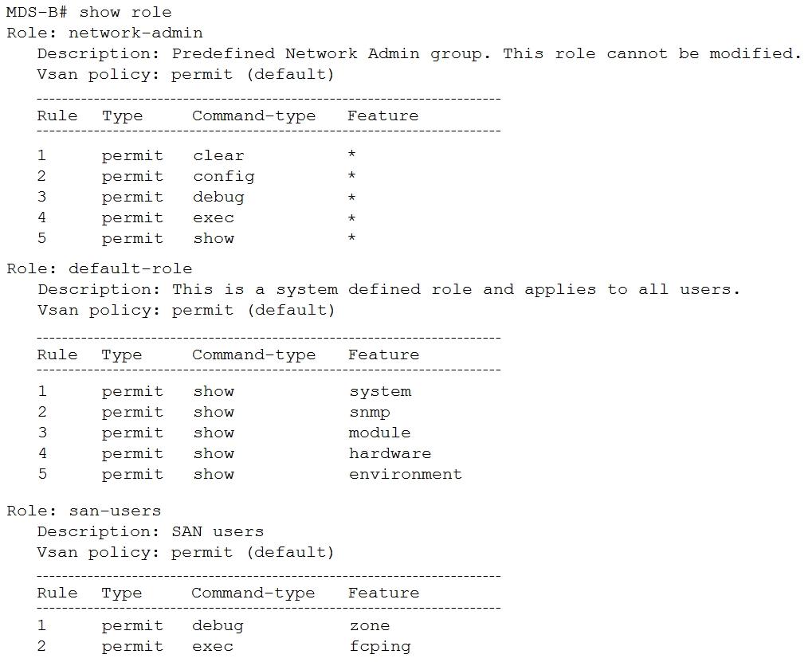Click the 'snmp' feature entry
The height and width of the screenshot is (662, 812).
click(369, 413)
